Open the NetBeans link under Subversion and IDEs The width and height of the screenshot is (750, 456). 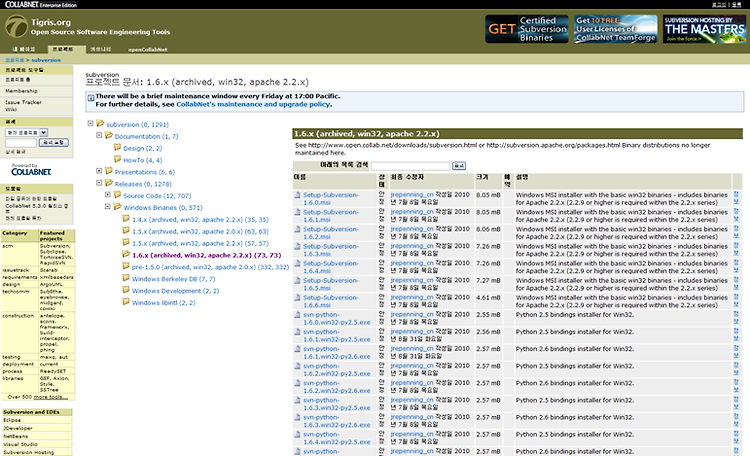tap(16, 436)
